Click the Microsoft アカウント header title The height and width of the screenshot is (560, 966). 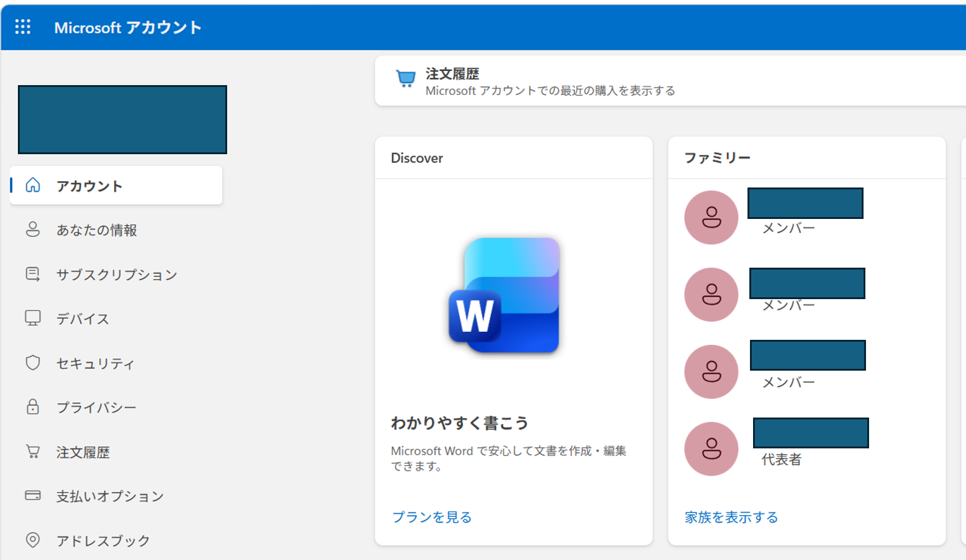click(x=128, y=27)
